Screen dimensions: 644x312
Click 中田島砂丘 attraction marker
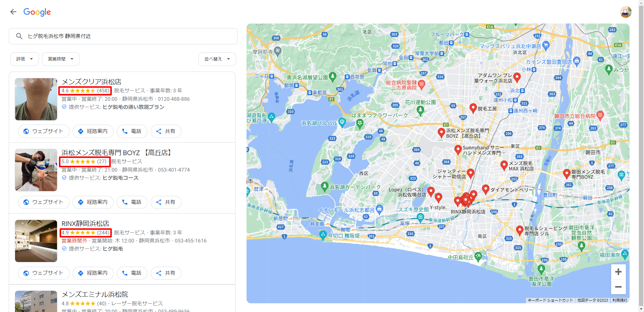tap(478, 257)
